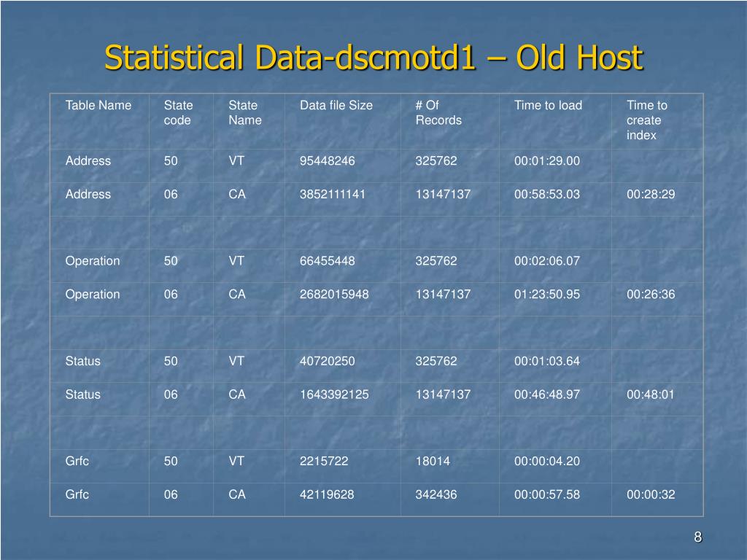This screenshot has width=747, height=560.
Task: Select Status table name in the CA row
Action: (x=83, y=394)
